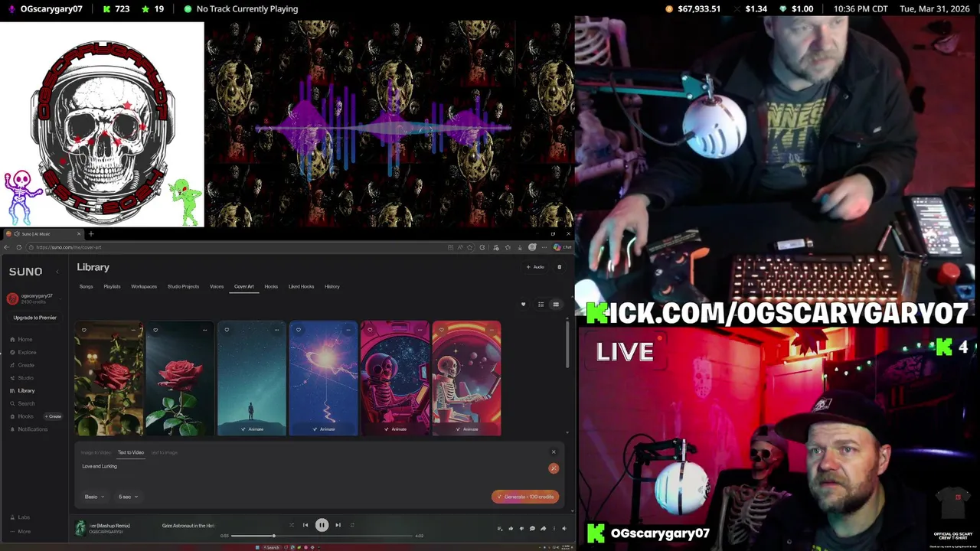
Task: Click the Upgrade to Premier button
Action: click(34, 318)
